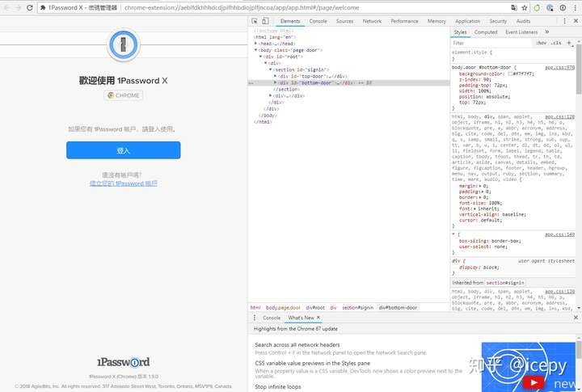Click the What's New drawer vertical scrollbar

tap(579, 350)
